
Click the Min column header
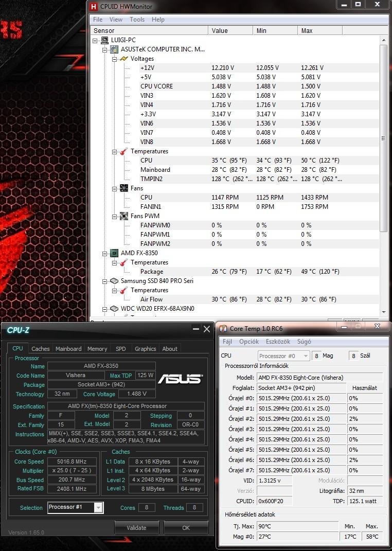coord(275,30)
